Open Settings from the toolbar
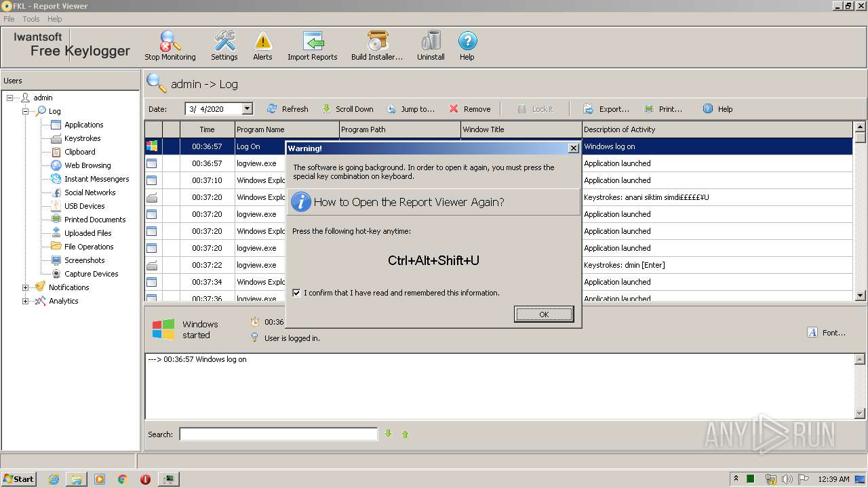 click(224, 45)
